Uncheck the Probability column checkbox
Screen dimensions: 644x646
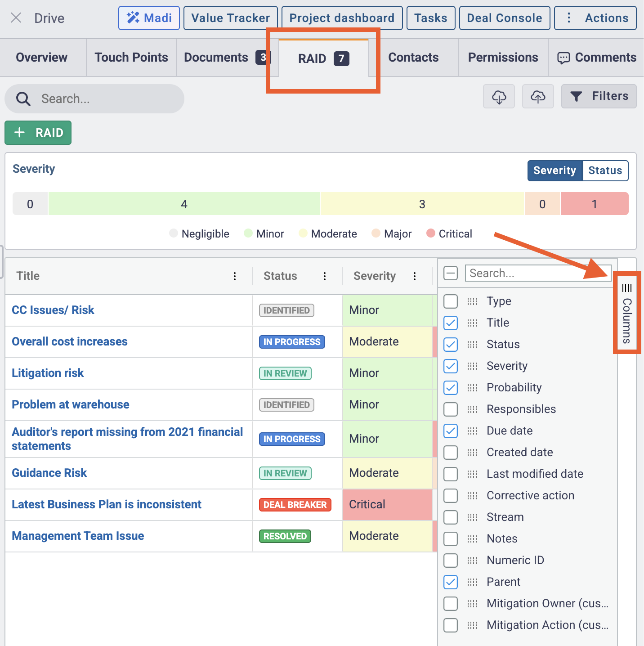click(x=451, y=387)
